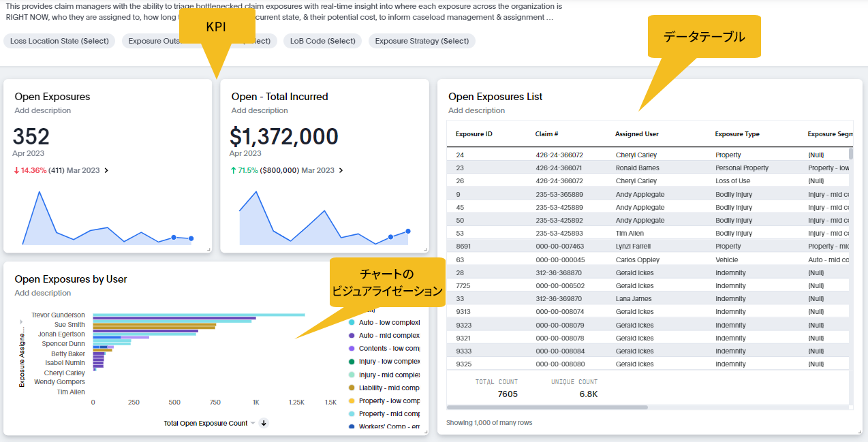Click the sort arrow beside Total Open Exposure Count

tap(264, 423)
